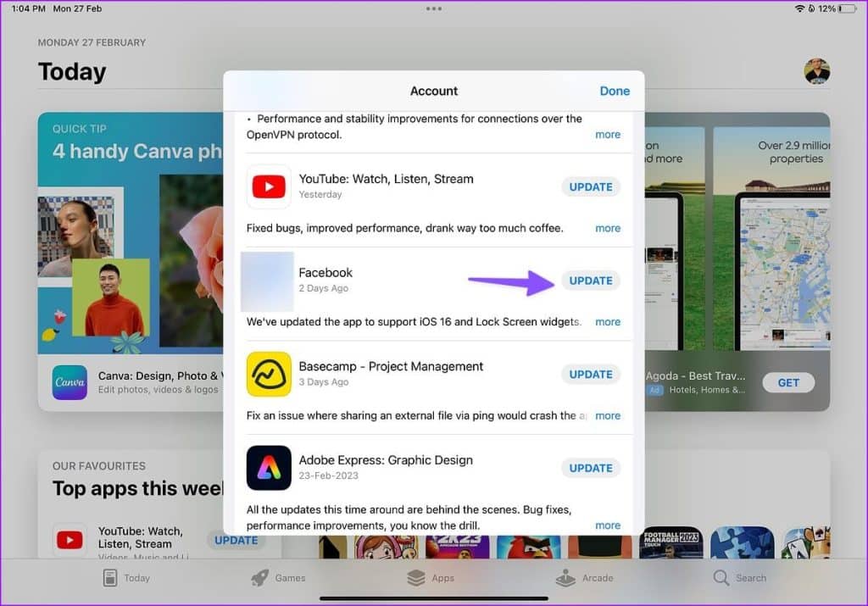Select the Arcade joystick icon
Image resolution: width=868 pixels, height=606 pixels.
565,577
